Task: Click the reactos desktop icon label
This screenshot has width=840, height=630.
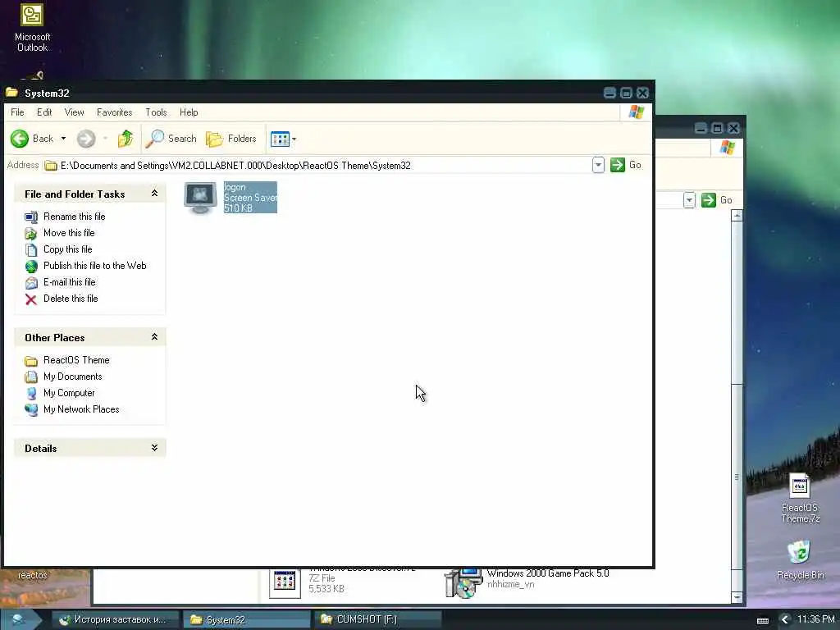Action: [33, 575]
